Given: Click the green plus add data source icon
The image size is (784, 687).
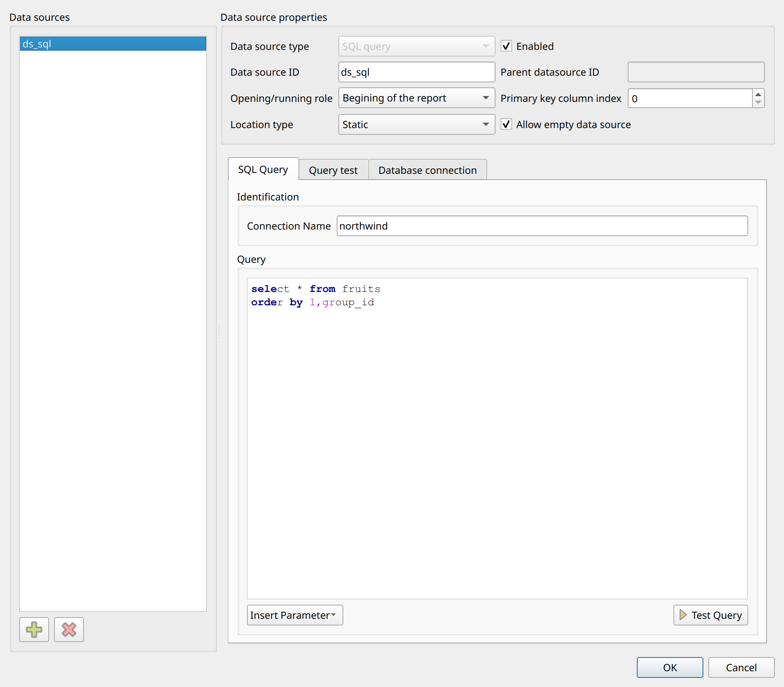Looking at the screenshot, I should (34, 629).
